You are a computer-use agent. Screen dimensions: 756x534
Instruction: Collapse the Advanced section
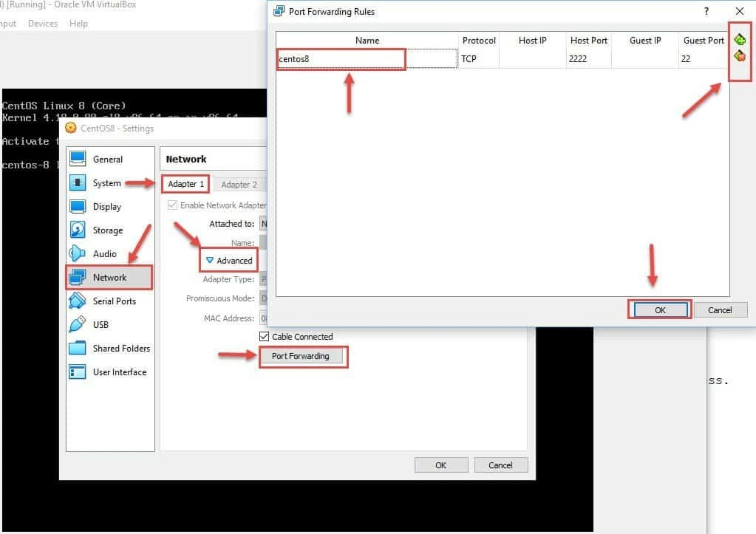coord(228,260)
